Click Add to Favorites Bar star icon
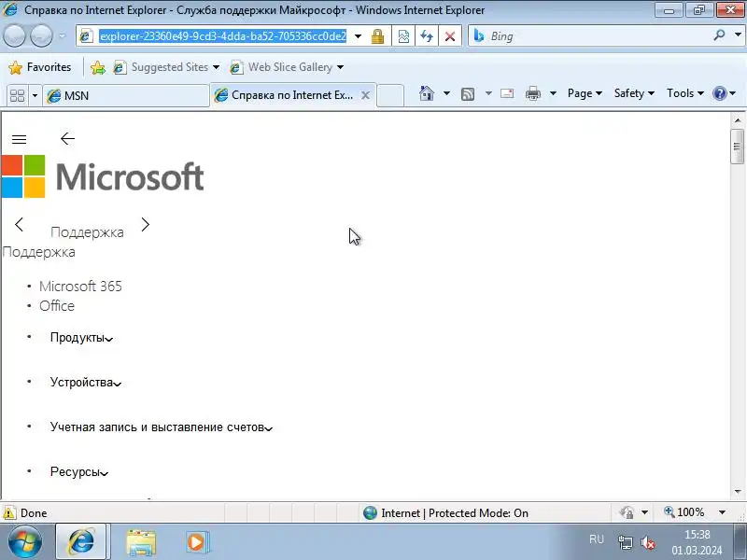This screenshot has height=560, width=747. pos(98,67)
